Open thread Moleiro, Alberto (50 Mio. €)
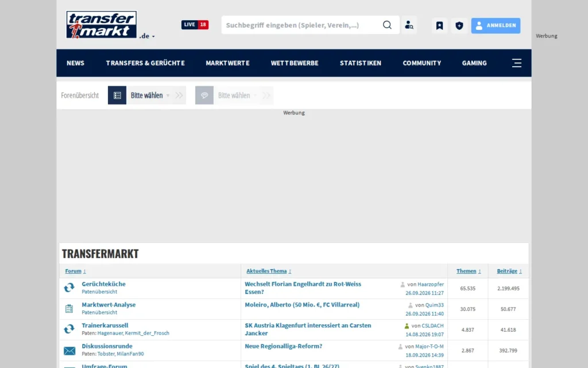The height and width of the screenshot is (368, 588). [x=302, y=305]
